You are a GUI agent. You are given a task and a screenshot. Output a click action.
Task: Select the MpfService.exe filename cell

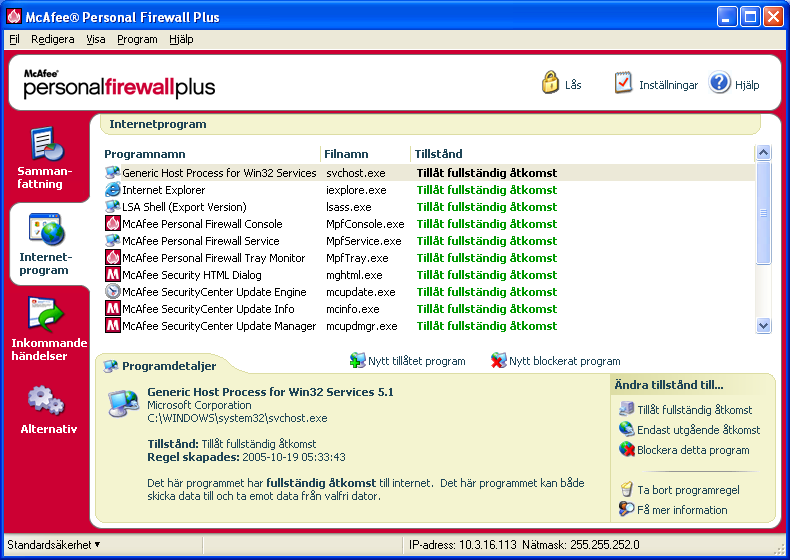[364, 241]
